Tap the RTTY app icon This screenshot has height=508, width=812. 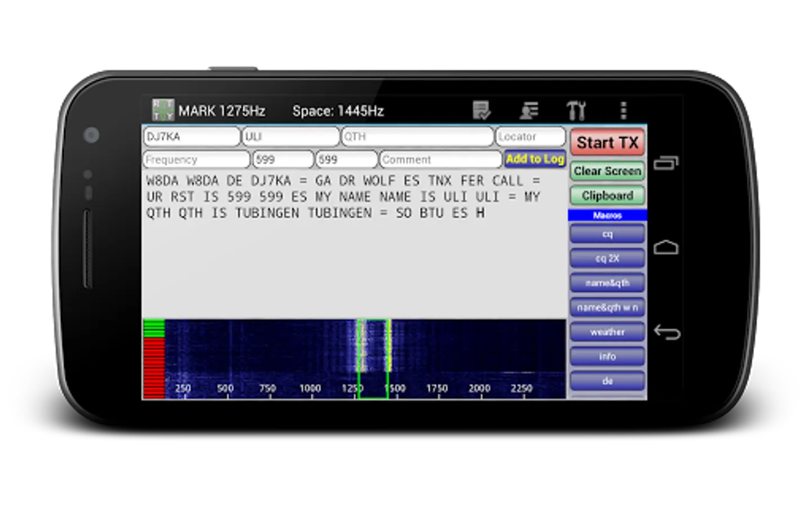(x=163, y=110)
